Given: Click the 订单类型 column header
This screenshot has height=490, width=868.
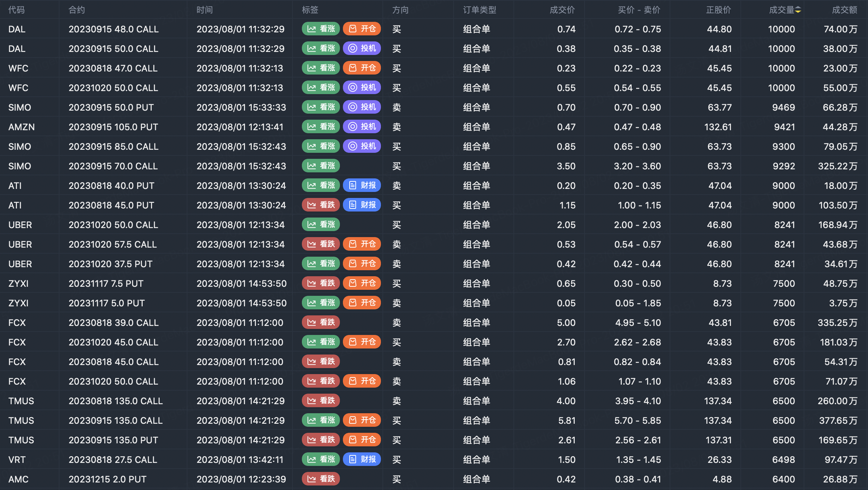Looking at the screenshot, I should pyautogui.click(x=480, y=10).
